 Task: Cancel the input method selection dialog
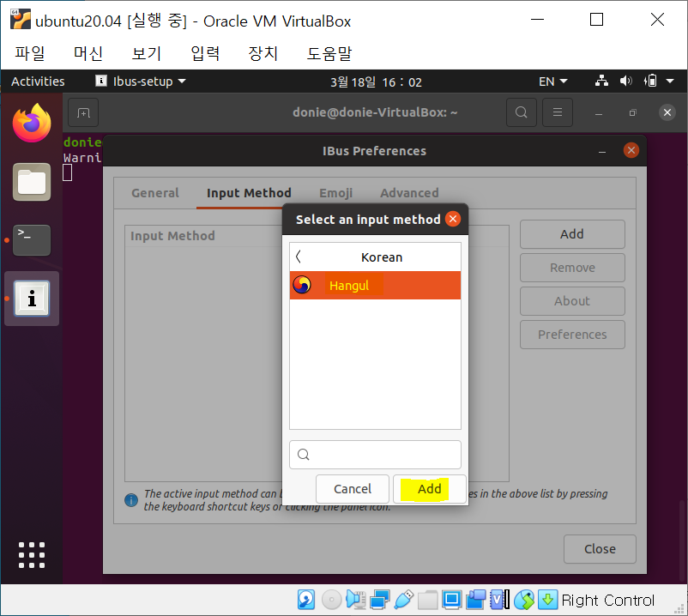click(353, 489)
